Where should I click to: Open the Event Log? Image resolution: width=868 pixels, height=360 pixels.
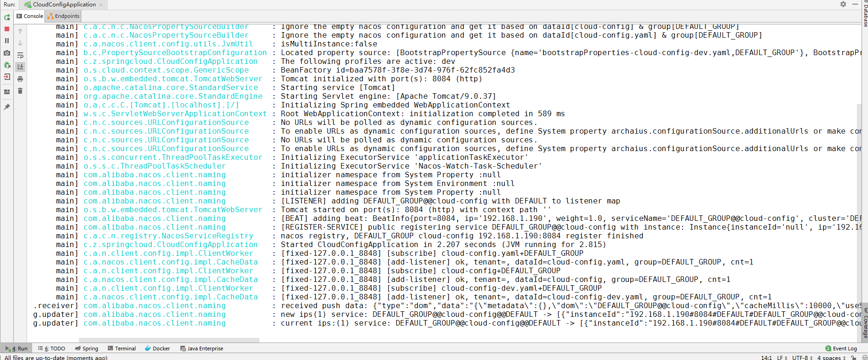click(841, 349)
